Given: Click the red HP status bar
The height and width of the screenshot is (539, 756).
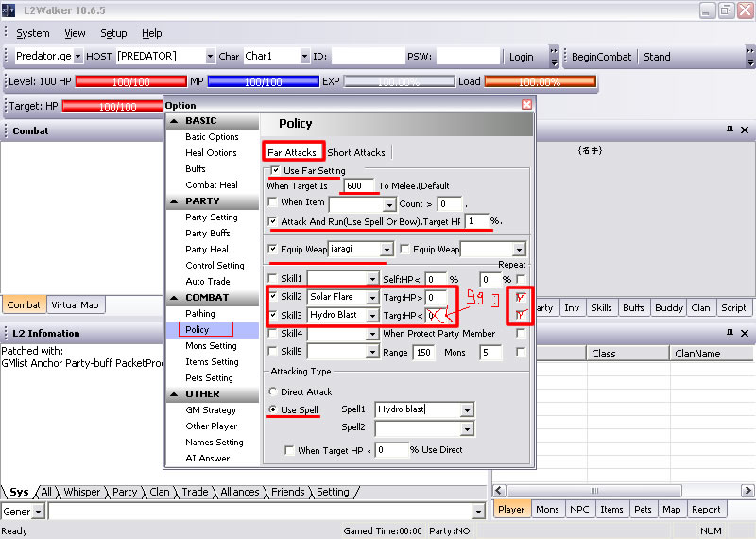Looking at the screenshot, I should coord(130,81).
